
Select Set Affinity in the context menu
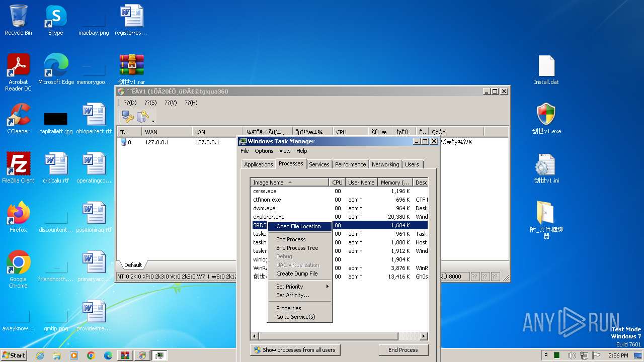(x=300, y=295)
